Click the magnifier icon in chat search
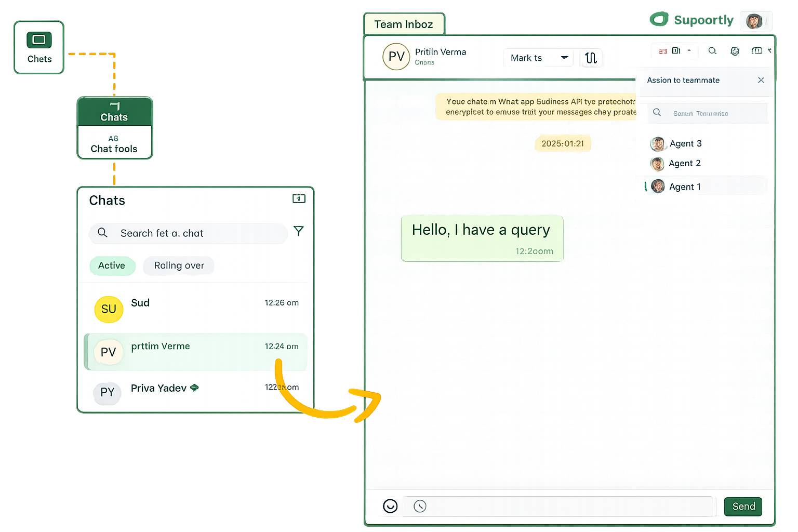 tap(102, 233)
